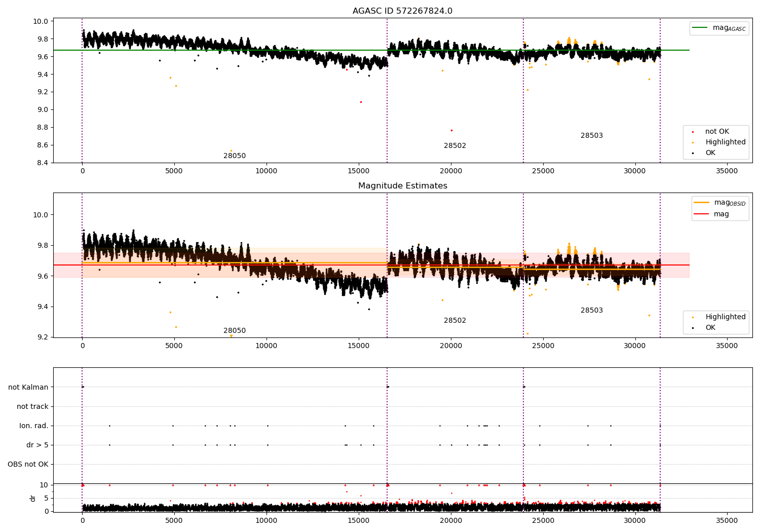This screenshot has width=760, height=532.
Task: Click the 5 tick on the dr axis
Action: 46,499
